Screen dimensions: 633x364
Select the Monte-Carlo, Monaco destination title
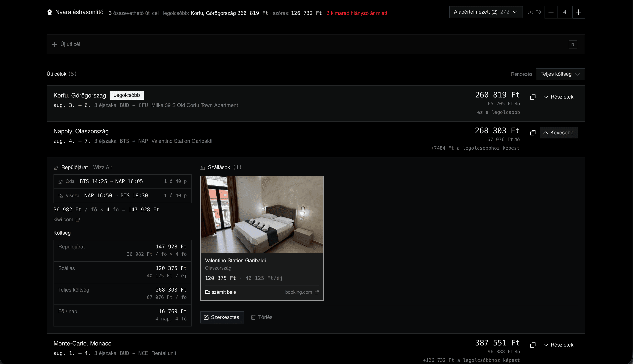pyautogui.click(x=83, y=344)
